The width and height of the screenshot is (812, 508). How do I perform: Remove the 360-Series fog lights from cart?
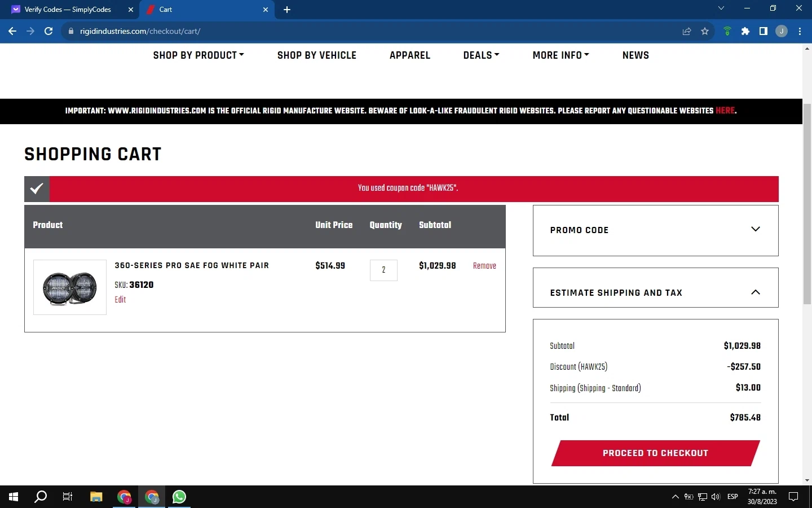click(x=484, y=266)
